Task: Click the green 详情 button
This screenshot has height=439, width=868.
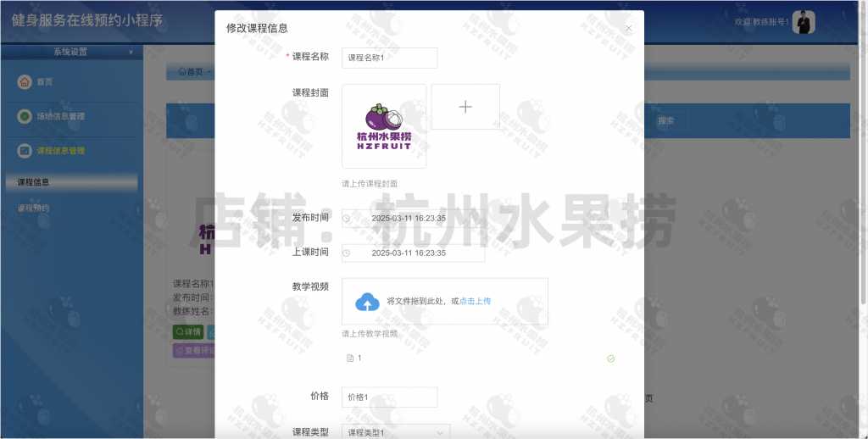Action: click(188, 332)
